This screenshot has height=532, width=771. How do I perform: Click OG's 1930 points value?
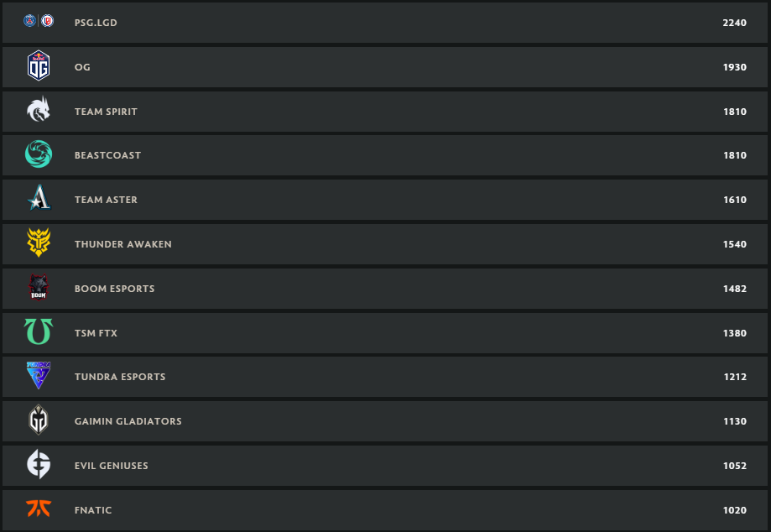click(x=734, y=67)
